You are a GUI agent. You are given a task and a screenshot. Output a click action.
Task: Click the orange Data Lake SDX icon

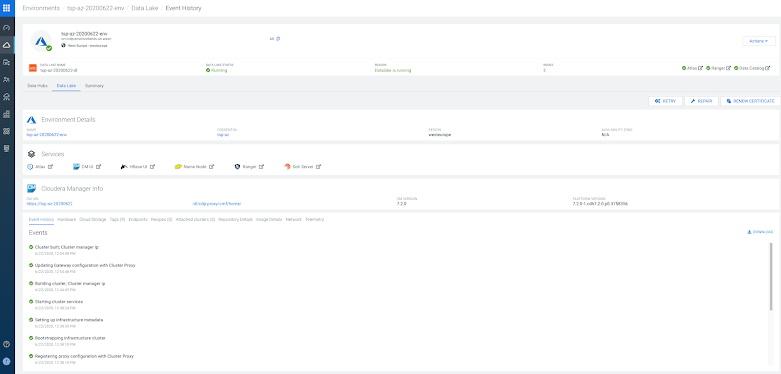pyautogui.click(x=33, y=68)
